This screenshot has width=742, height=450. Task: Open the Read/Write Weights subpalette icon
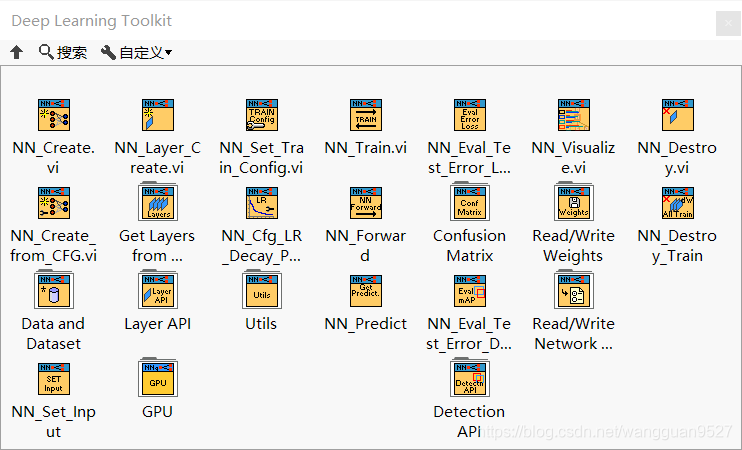574,202
